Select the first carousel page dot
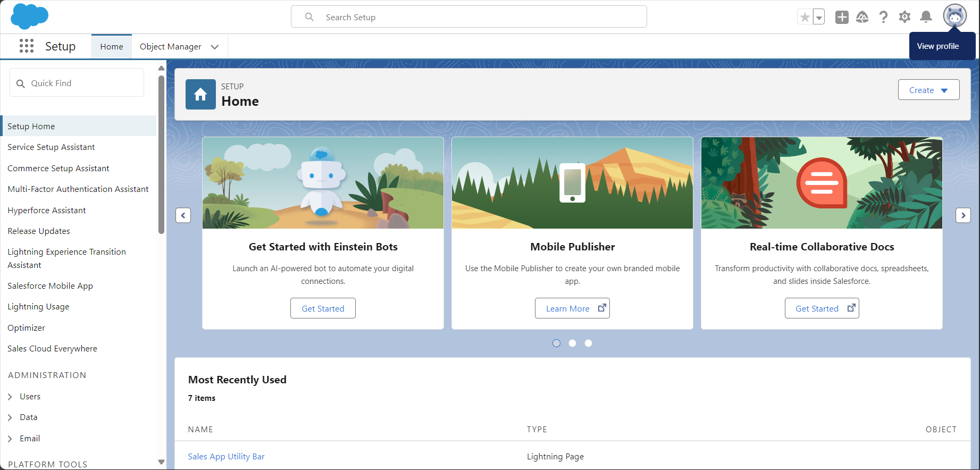 click(556, 343)
